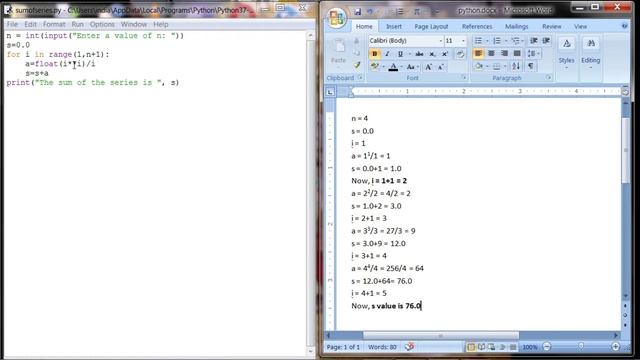Select the Full Screen Reading view icon
Screen dimensions: 640x360
click(481, 347)
